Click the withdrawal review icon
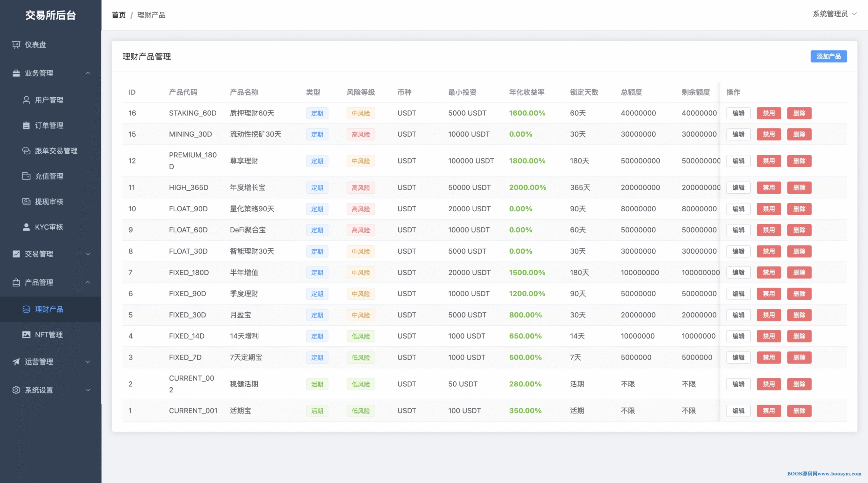Screen dimensions: 868x483 coord(26,201)
